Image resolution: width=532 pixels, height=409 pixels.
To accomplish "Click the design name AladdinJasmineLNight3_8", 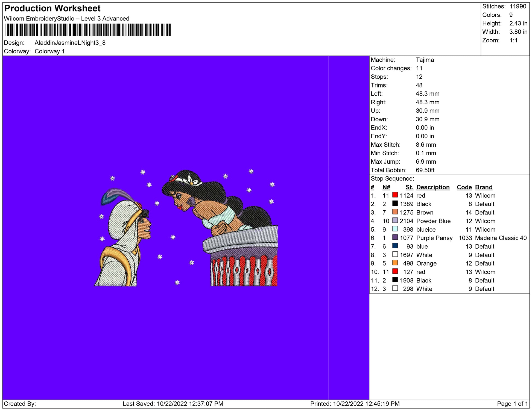I will 70,43.
